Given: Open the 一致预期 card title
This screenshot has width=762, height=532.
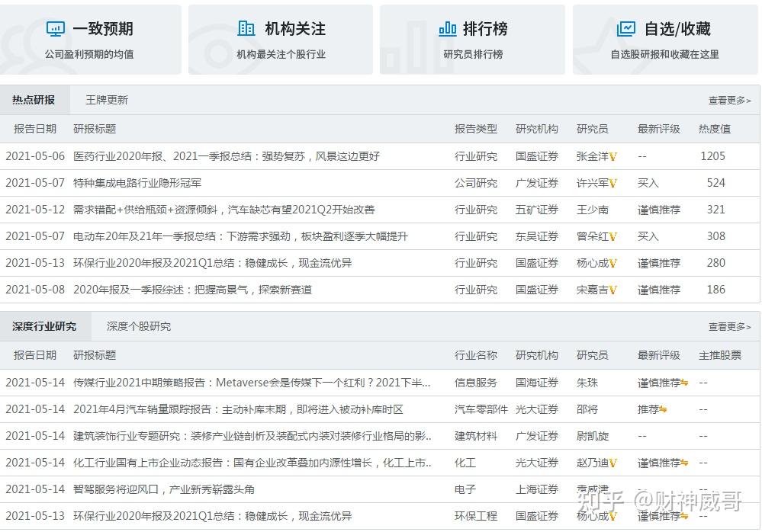Looking at the screenshot, I should click(x=103, y=29).
